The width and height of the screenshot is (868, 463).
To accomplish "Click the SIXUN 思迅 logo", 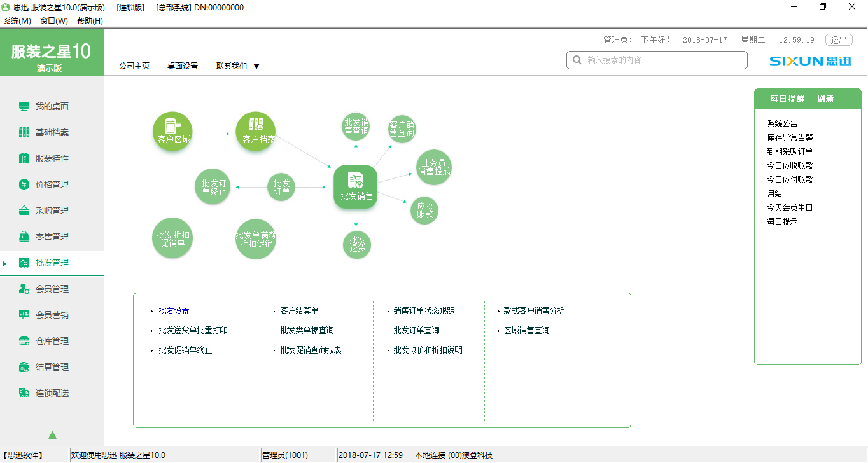I will [x=809, y=61].
